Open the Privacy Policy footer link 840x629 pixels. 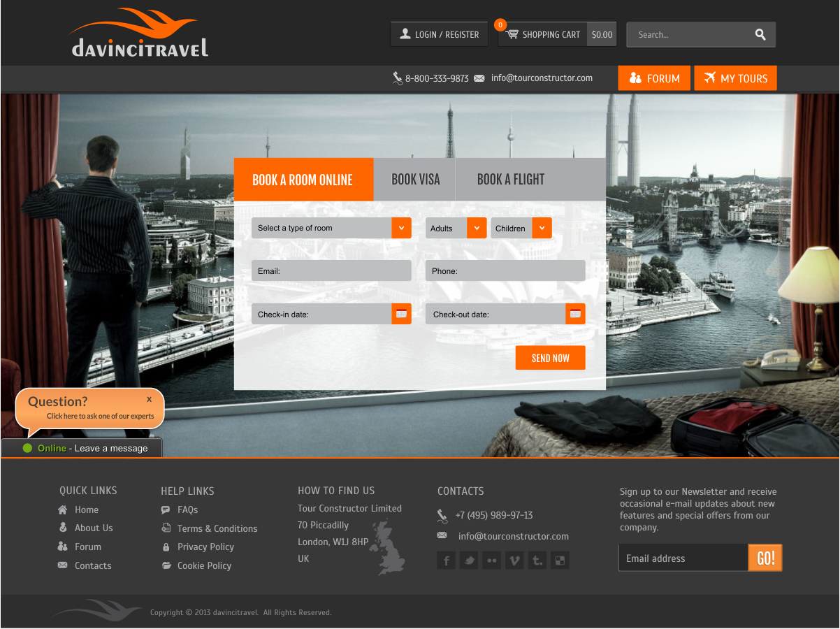(x=205, y=547)
